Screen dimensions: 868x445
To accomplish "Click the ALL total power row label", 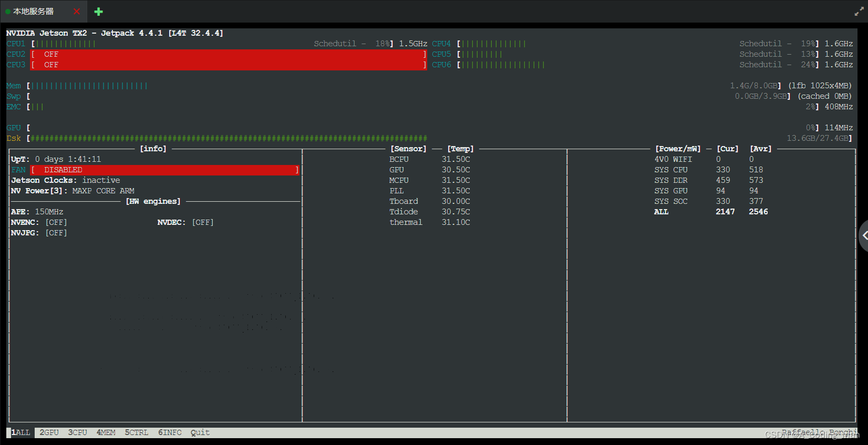I will pyautogui.click(x=662, y=212).
